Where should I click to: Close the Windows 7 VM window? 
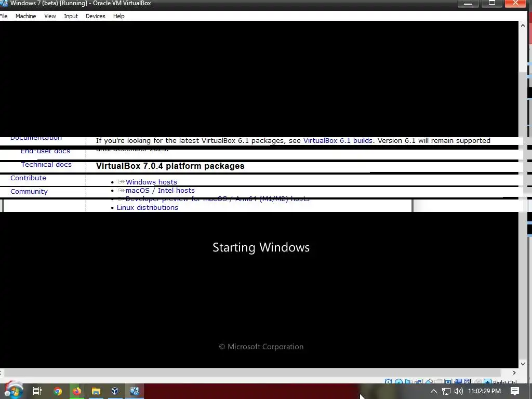516,3
